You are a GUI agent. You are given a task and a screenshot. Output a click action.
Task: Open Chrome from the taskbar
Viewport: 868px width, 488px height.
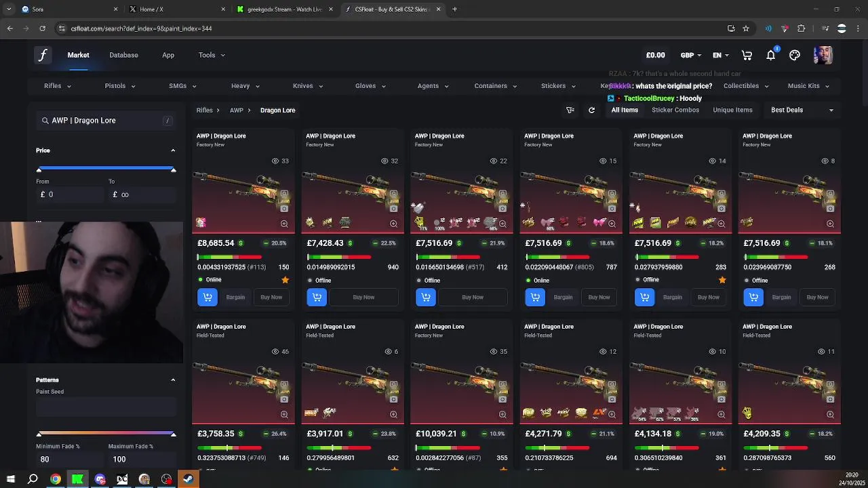coord(55,479)
